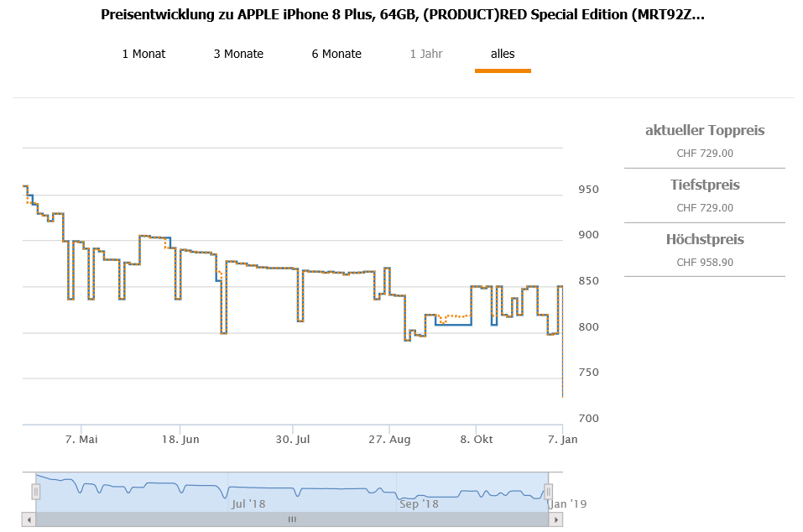Click the 8. Okt x-axis label
Image resolution: width=803 pixels, height=532 pixels.
pos(477,439)
